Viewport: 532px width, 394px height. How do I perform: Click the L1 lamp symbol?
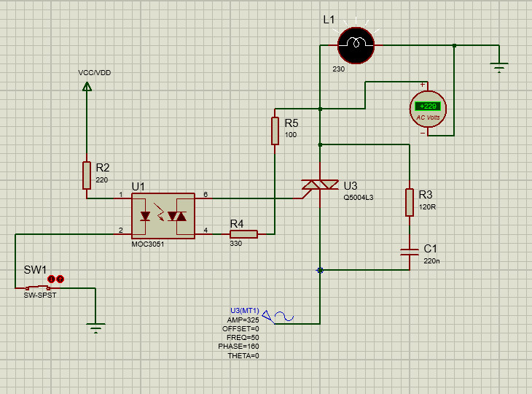(356, 45)
